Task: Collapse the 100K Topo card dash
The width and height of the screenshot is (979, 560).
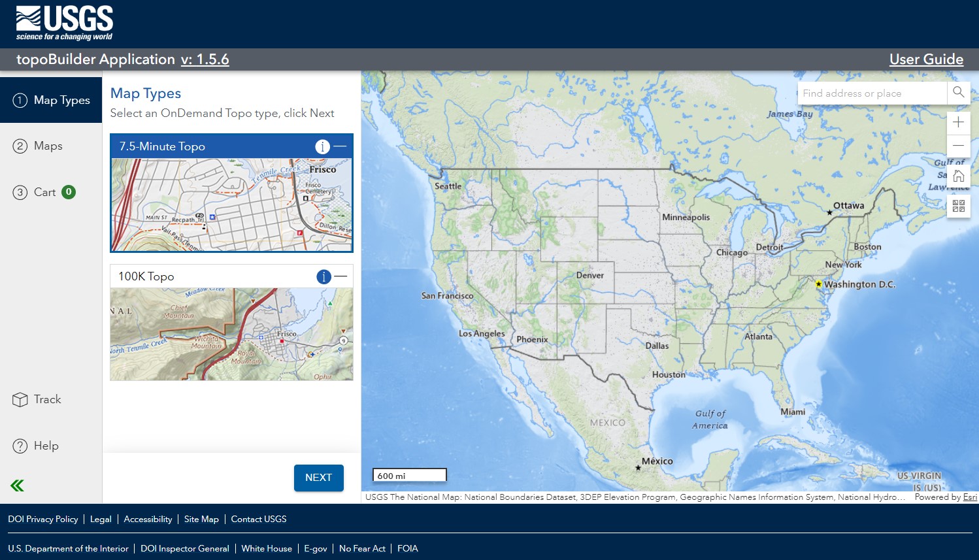Action: (340, 276)
